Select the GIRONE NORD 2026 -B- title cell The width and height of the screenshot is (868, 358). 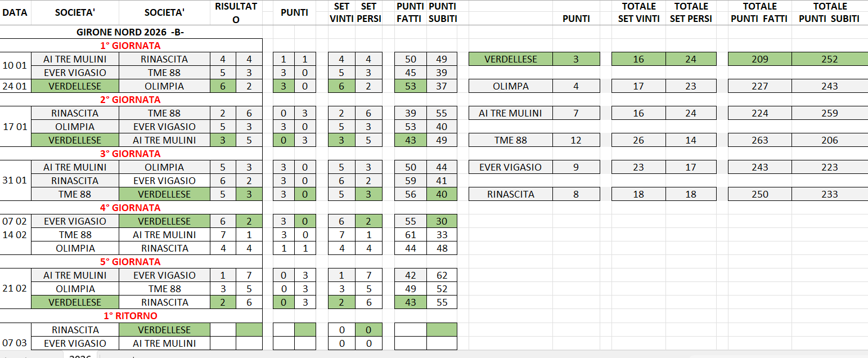tap(131, 33)
